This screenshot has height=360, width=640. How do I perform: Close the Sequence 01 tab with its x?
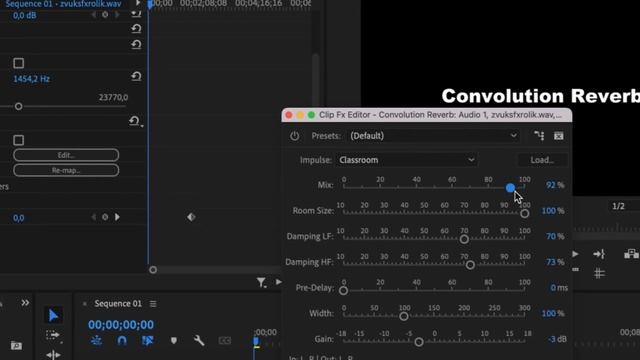click(x=84, y=304)
